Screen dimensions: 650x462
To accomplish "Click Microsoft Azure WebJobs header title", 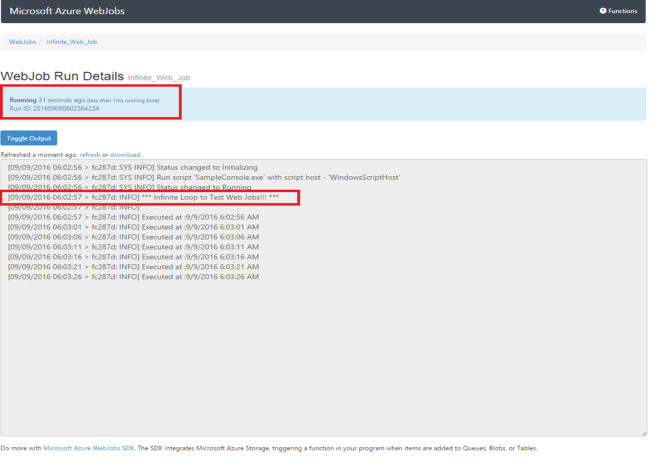I will (x=67, y=11).
